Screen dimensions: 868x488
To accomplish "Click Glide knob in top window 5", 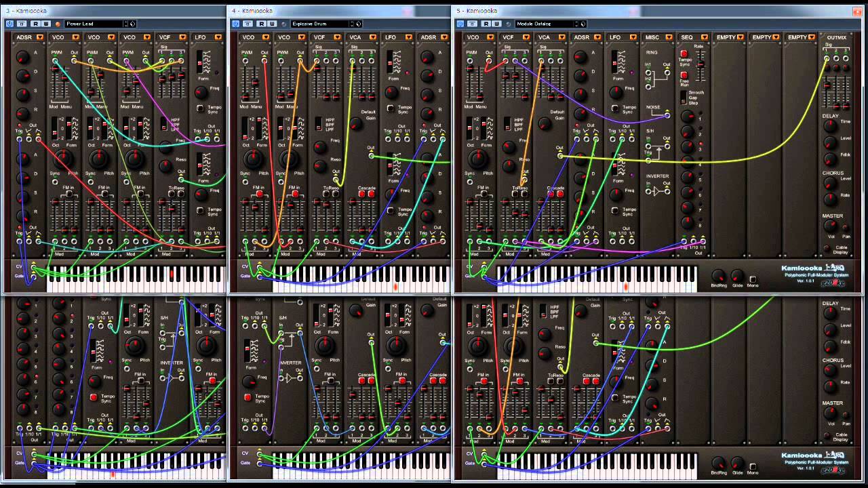I will pyautogui.click(x=738, y=276).
